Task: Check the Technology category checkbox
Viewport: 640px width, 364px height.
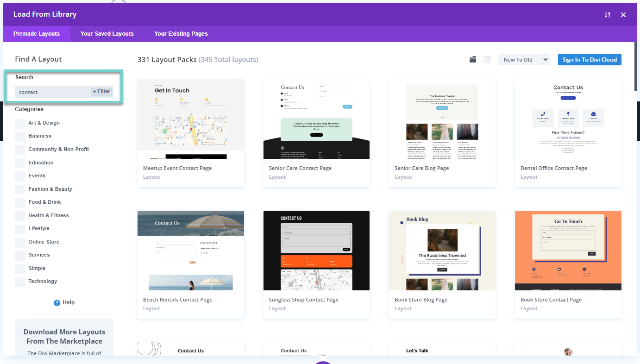Action: pyautogui.click(x=20, y=282)
